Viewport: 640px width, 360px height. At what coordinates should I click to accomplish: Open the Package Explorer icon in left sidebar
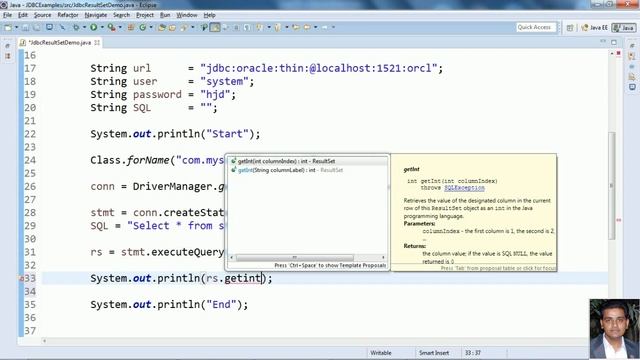coord(7,57)
